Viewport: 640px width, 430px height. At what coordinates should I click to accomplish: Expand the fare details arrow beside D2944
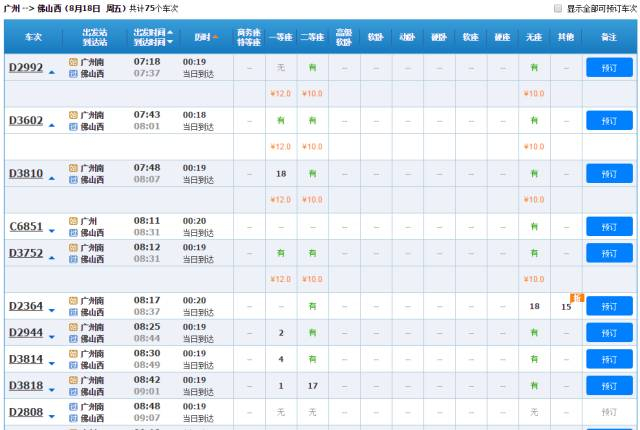pyautogui.click(x=52, y=337)
